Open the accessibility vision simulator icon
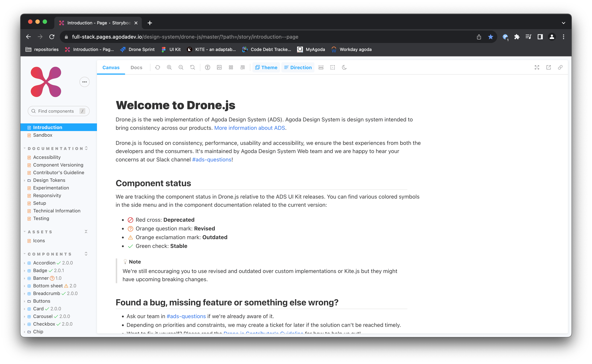Screen dimensions: 592x364 tap(208, 67)
